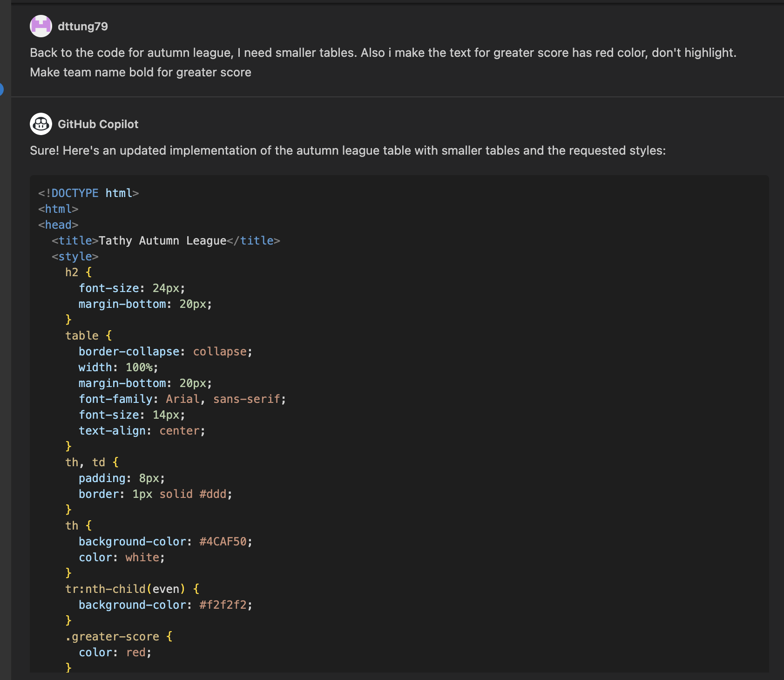Click the GitHub Copilot avatar icon
This screenshot has width=784, height=680.
(x=41, y=124)
